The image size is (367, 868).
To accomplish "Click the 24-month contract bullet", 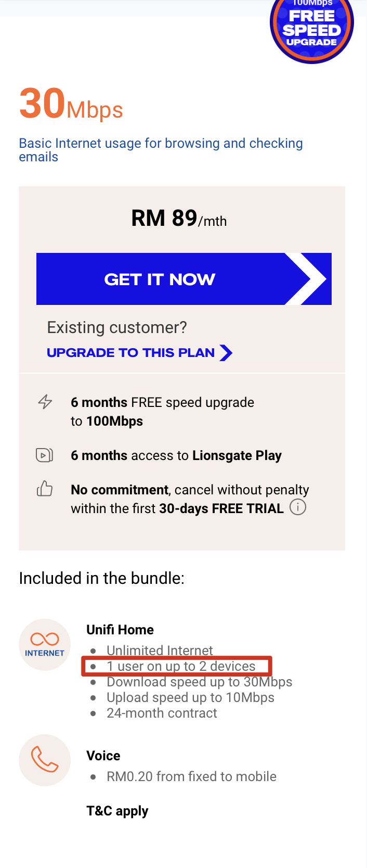I will pos(162,713).
